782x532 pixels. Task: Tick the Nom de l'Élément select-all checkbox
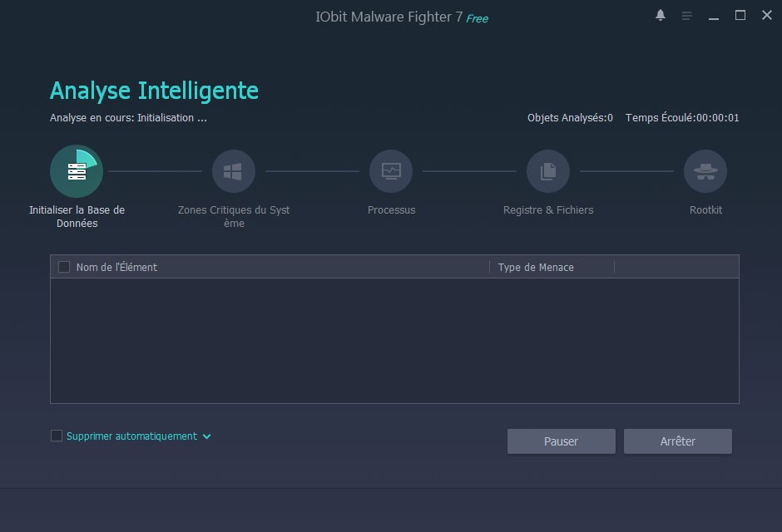[x=64, y=267]
